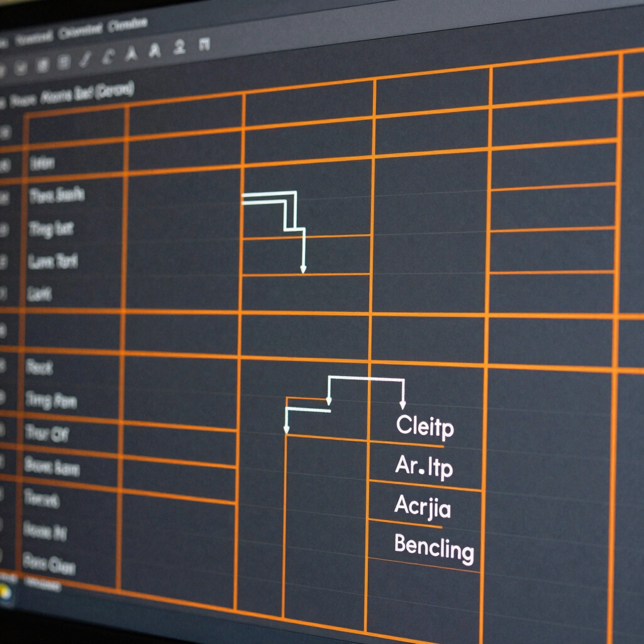This screenshot has width=644, height=644.
Task: Select the diagonal pencil tool in the toolbar
Action: [x=86, y=59]
